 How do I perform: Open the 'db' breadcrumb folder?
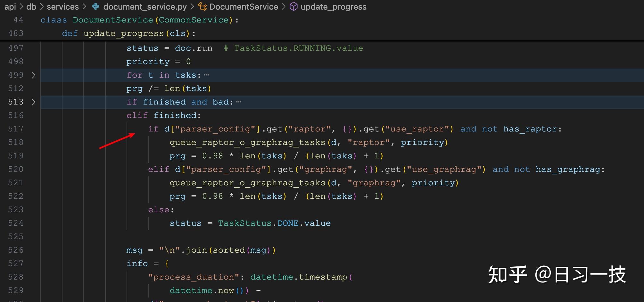(31, 7)
